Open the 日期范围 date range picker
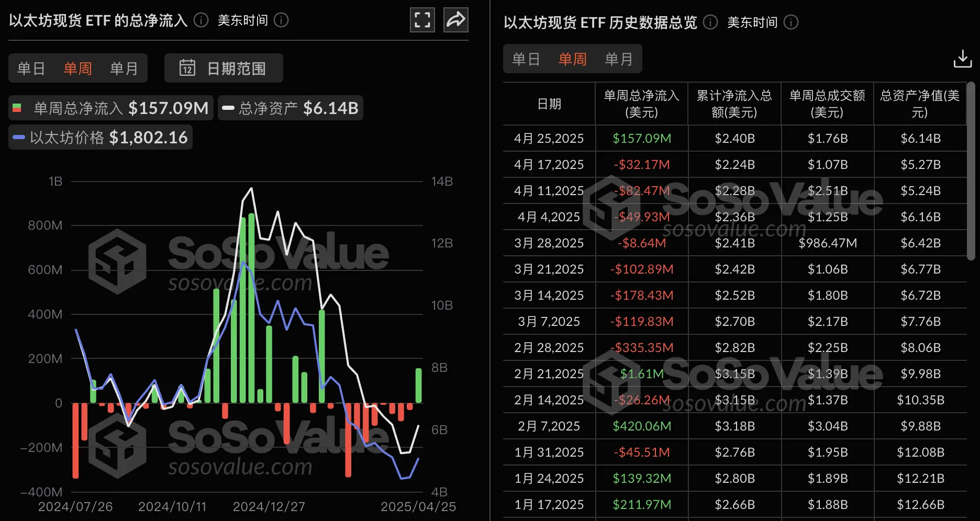Screen dimensions: 980x521 click(224, 68)
